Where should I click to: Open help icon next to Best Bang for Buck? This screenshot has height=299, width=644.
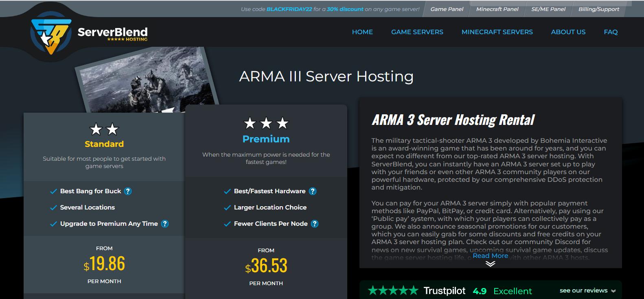(128, 191)
